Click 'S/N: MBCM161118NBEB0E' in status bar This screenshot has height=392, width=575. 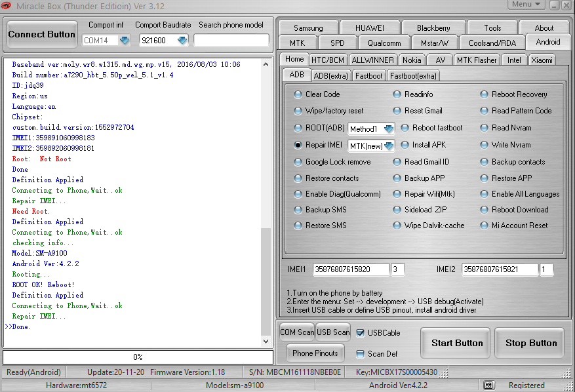[x=295, y=372]
